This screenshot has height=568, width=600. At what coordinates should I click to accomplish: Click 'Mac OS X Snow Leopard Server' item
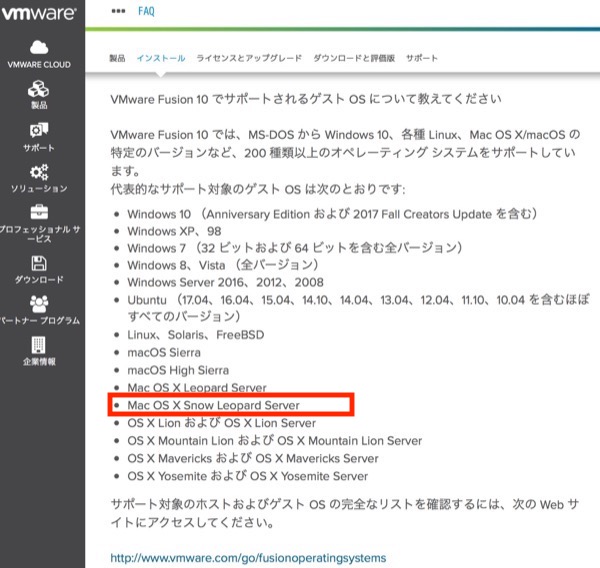point(213,405)
